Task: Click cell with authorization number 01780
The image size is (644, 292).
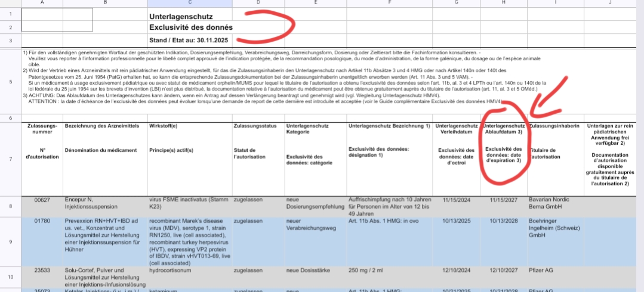Action: point(42,242)
